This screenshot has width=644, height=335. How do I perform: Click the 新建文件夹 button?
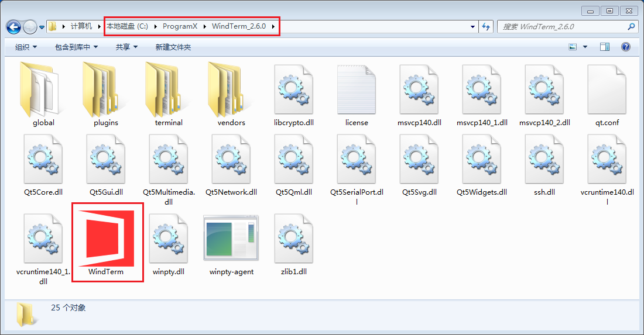click(173, 47)
